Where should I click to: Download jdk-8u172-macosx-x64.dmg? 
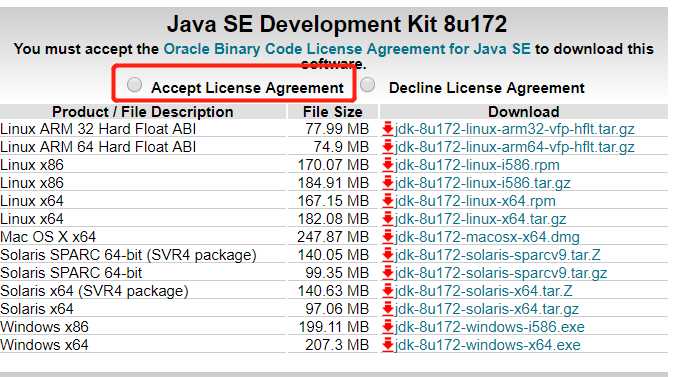tap(487, 237)
